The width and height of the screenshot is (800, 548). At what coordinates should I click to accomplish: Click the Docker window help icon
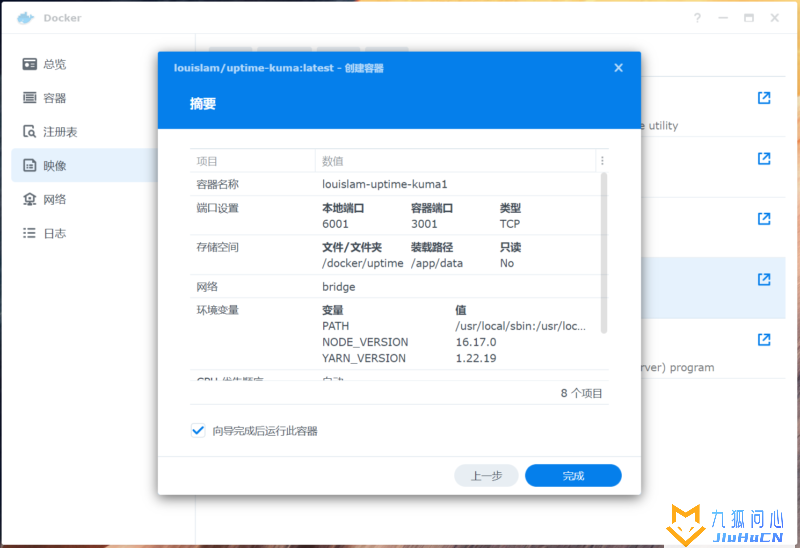(697, 18)
